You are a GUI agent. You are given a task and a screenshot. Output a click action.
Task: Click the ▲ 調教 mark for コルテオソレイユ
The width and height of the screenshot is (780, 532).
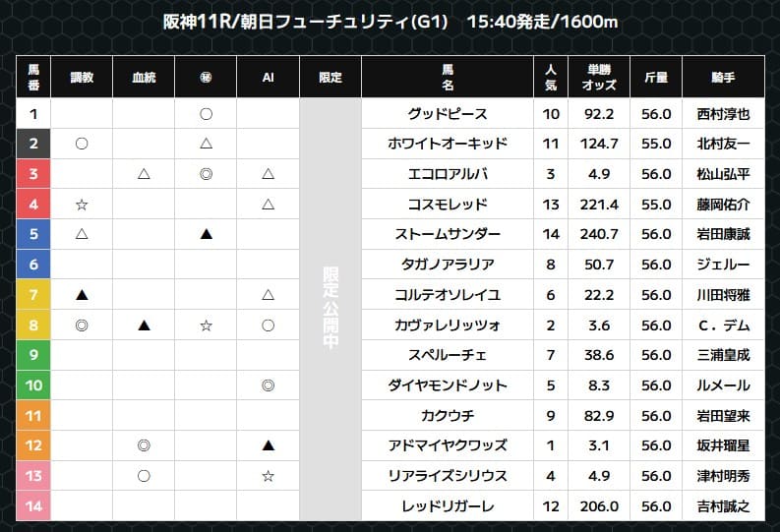[82, 295]
